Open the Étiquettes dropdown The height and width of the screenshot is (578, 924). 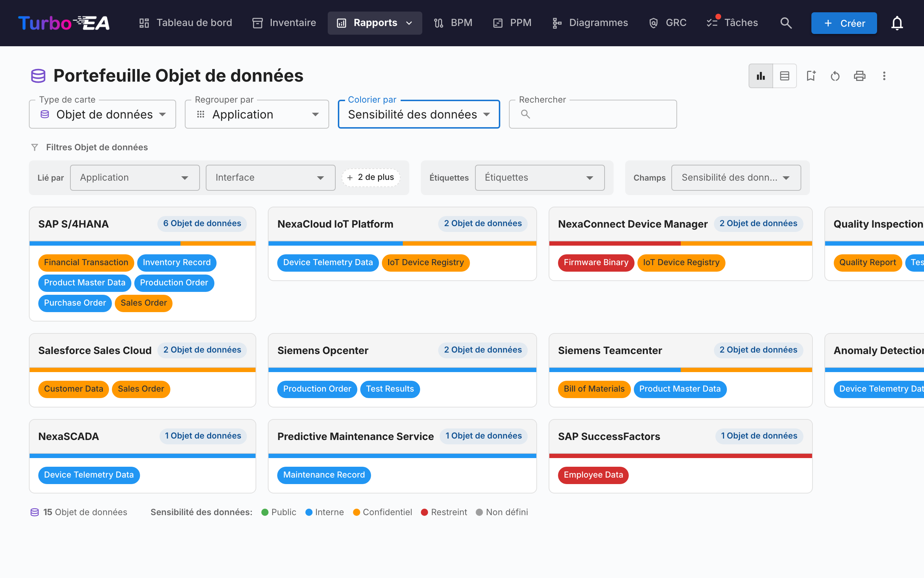pos(540,178)
